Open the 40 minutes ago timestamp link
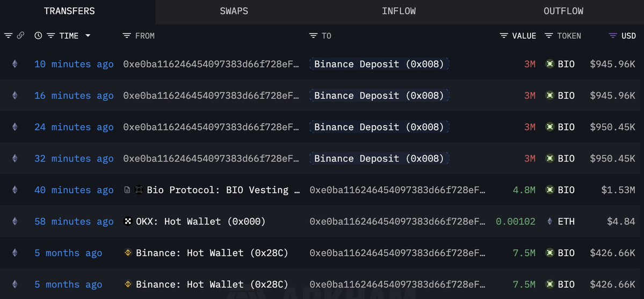The image size is (644, 299). (x=74, y=190)
